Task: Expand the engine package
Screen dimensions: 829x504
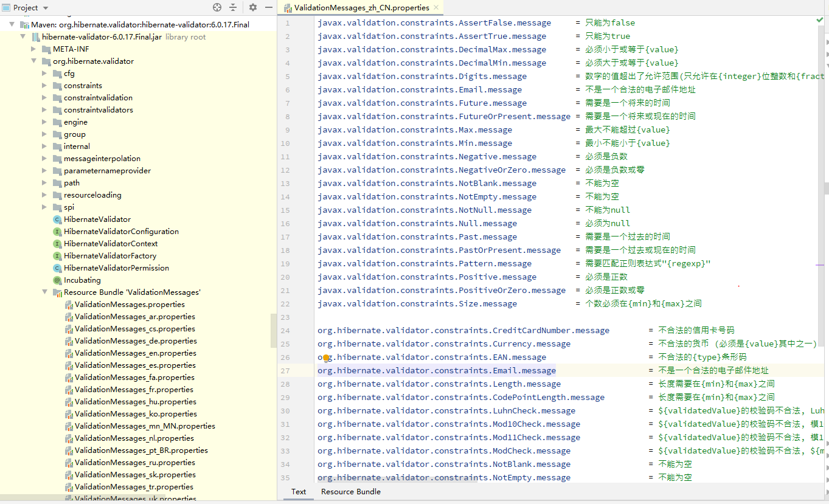Action: [44, 122]
